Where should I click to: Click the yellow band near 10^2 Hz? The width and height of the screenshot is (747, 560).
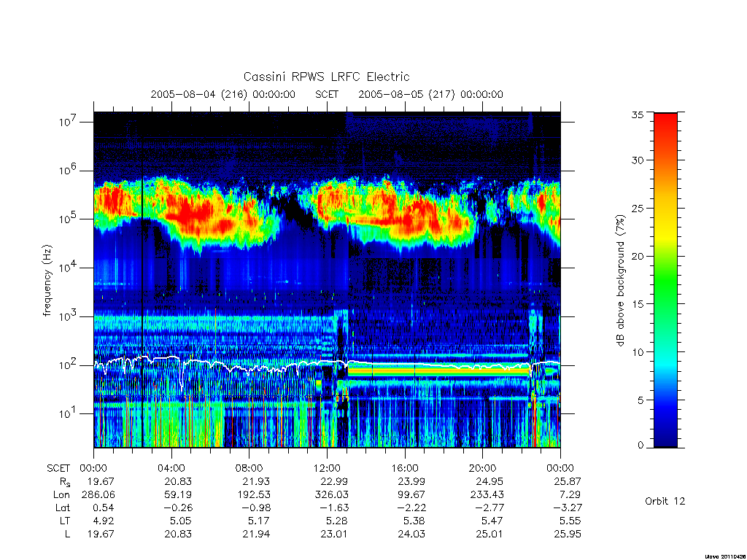438,371
